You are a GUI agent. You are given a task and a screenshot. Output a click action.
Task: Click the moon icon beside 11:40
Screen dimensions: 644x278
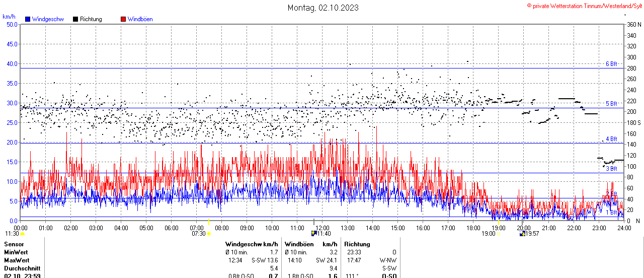314,234
